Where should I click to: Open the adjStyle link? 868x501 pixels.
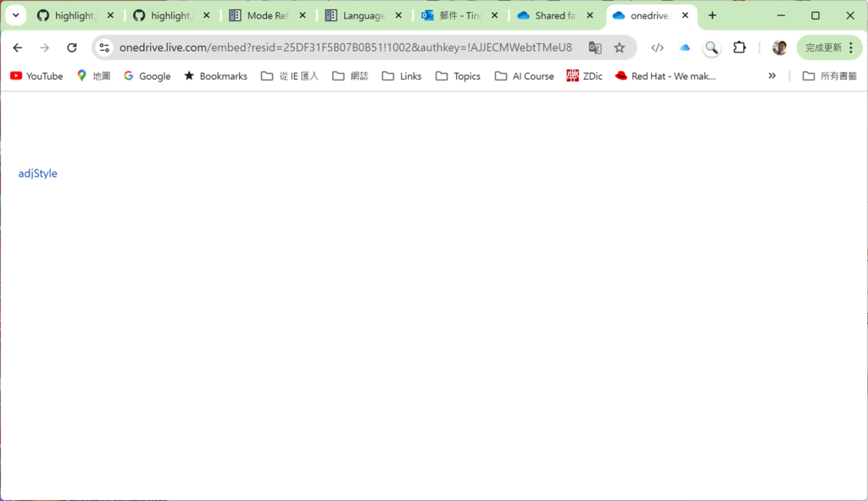tap(37, 173)
